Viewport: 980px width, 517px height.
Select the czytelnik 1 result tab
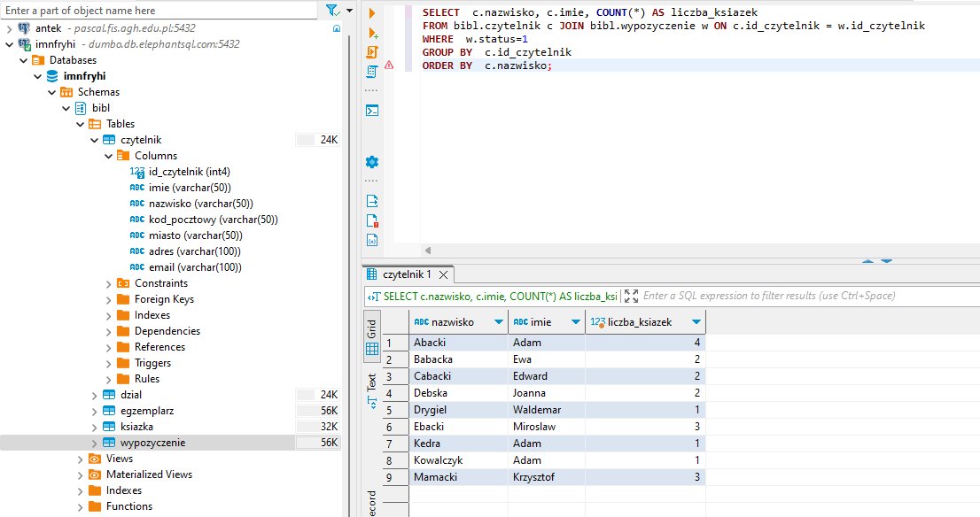407,274
